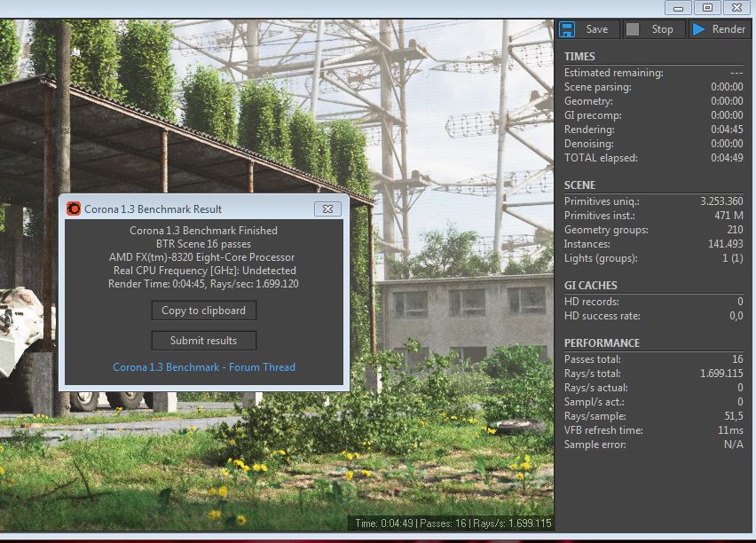Image resolution: width=756 pixels, height=543 pixels.
Task: Click the Save button with floppy icon
Action: (588, 29)
